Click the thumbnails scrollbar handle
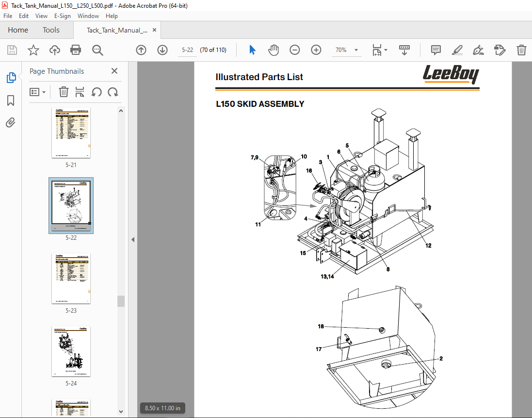 (x=121, y=301)
